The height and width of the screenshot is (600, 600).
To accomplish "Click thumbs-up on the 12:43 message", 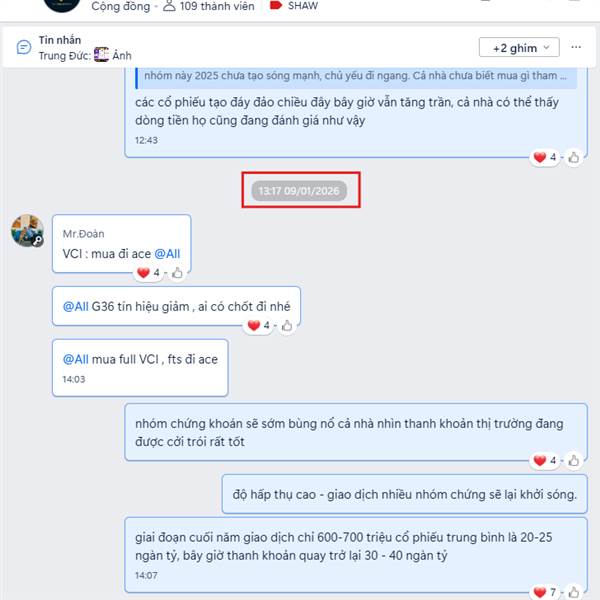I will click(574, 157).
